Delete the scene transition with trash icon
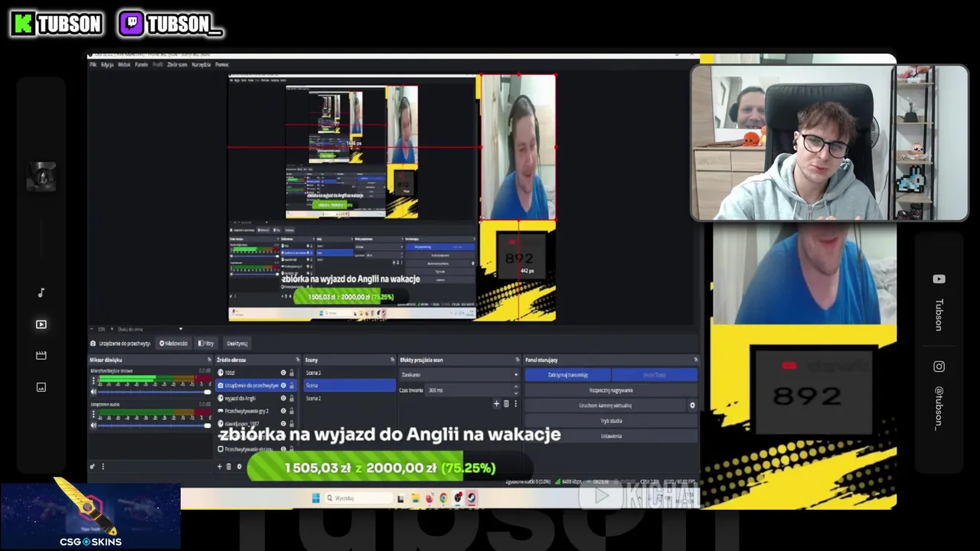Viewport: 980px width, 551px height. pos(506,403)
